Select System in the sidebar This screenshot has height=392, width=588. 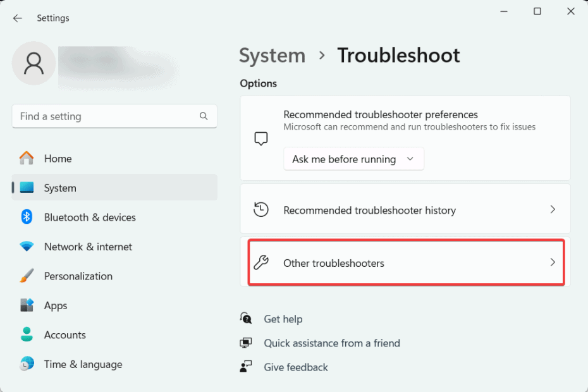pos(60,188)
